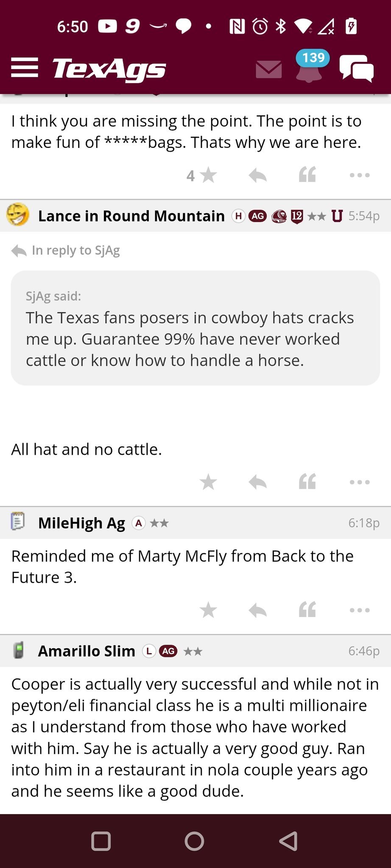This screenshot has width=391, height=868.
Task: Open more options on the missing-the-point post
Action: (360, 175)
